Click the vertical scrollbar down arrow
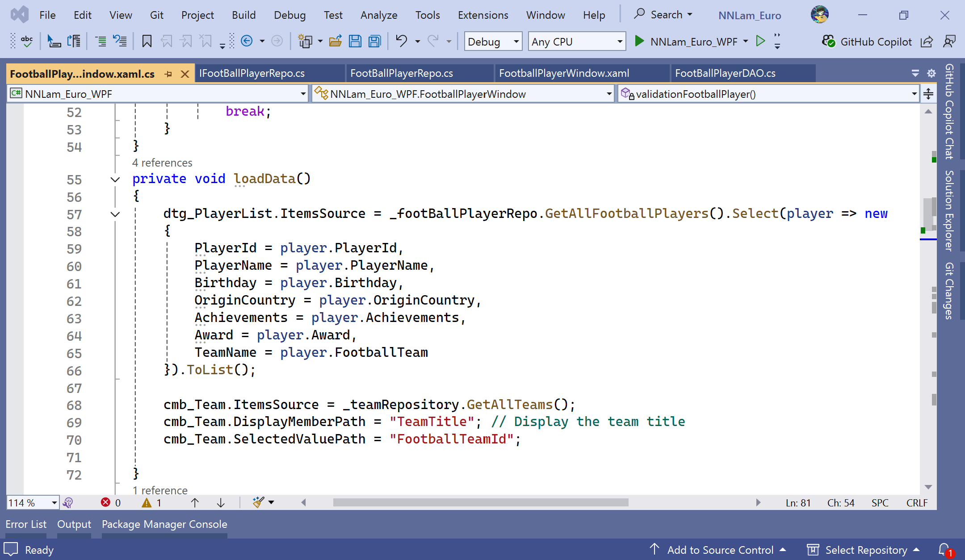 tap(928, 487)
